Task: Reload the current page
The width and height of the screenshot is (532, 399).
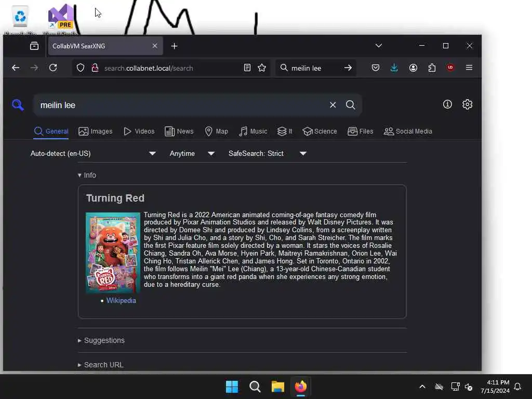Action: [x=53, y=68]
